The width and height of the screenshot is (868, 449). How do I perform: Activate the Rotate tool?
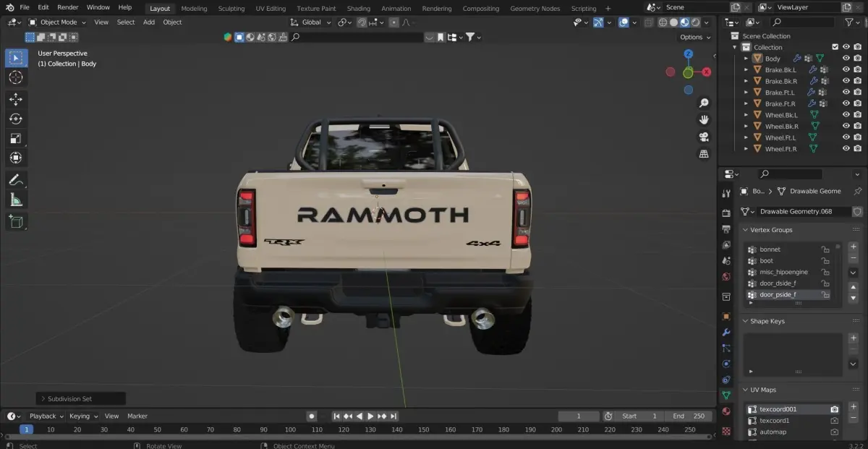tap(16, 119)
